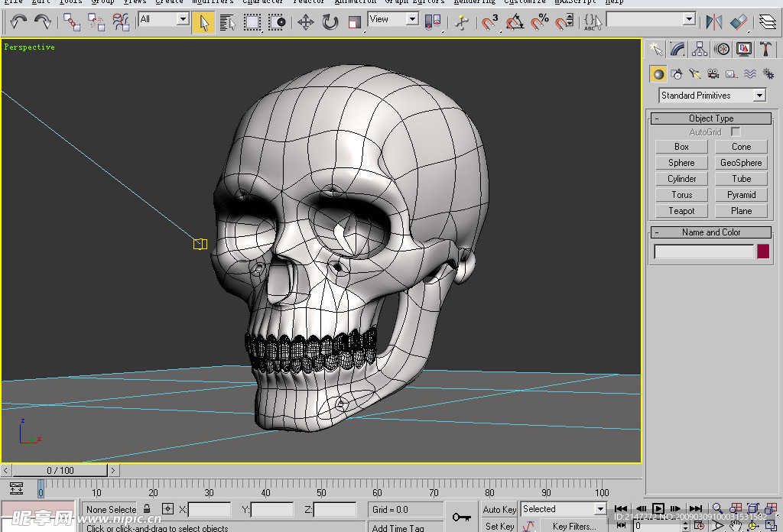The height and width of the screenshot is (532, 783).
Task: Toggle the Selection Lock padlock
Action: pos(147,508)
